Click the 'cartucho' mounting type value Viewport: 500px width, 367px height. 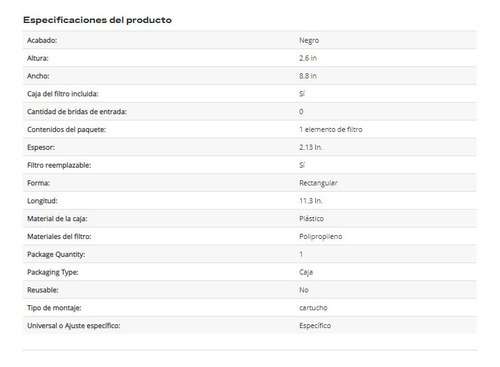click(313, 308)
